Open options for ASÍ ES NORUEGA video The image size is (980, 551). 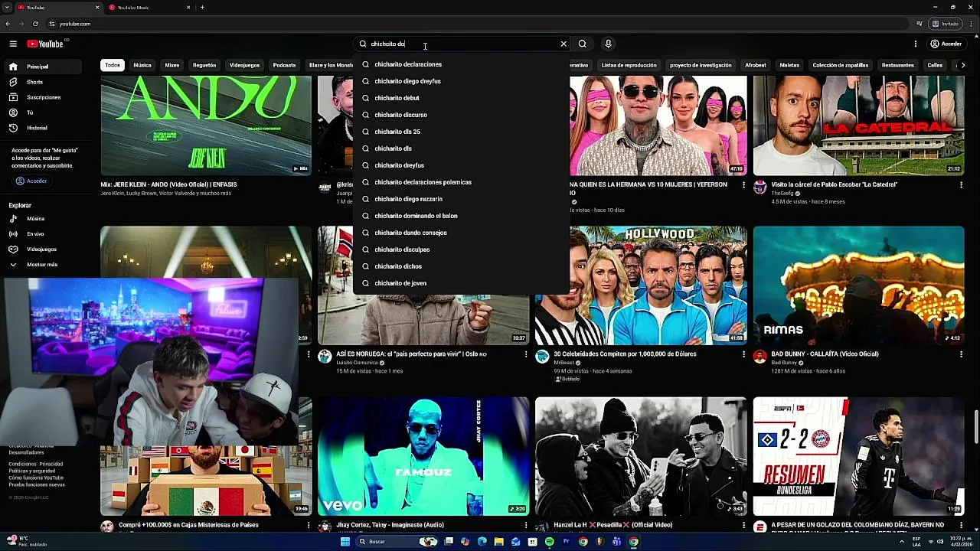click(526, 354)
